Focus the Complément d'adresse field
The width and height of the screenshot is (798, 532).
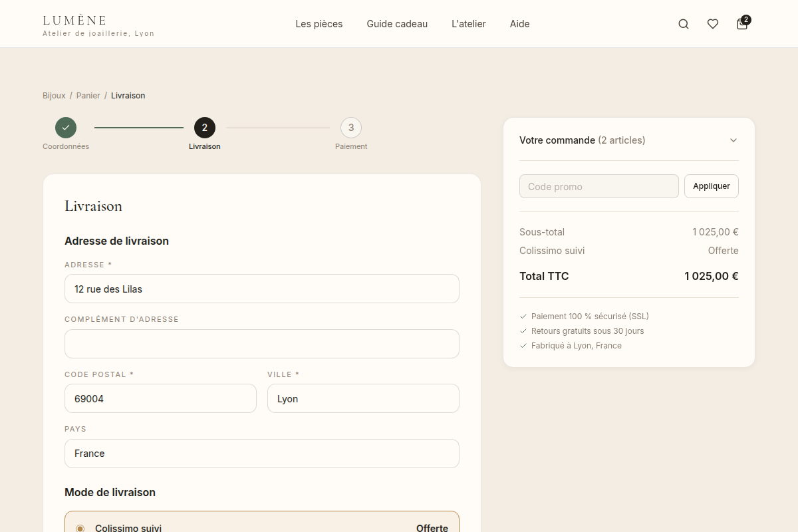pos(262,344)
